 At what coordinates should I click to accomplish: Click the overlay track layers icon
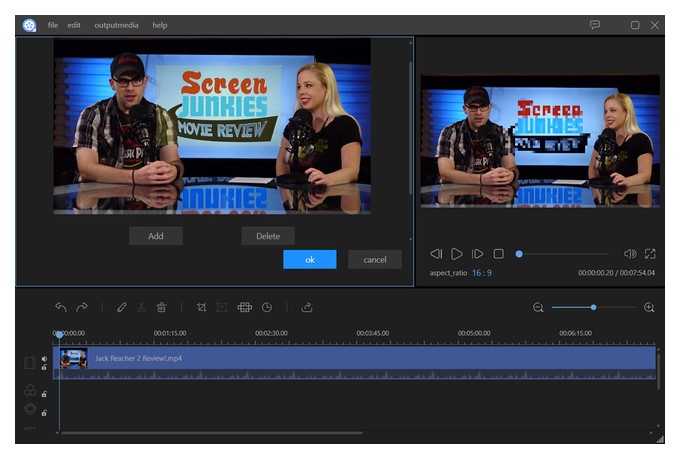tap(30, 408)
